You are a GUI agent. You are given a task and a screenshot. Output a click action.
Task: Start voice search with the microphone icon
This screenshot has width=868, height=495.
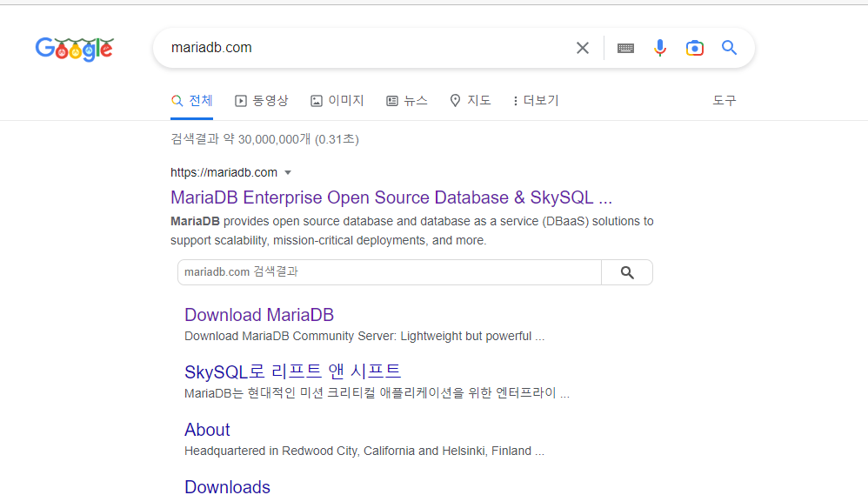(x=659, y=48)
